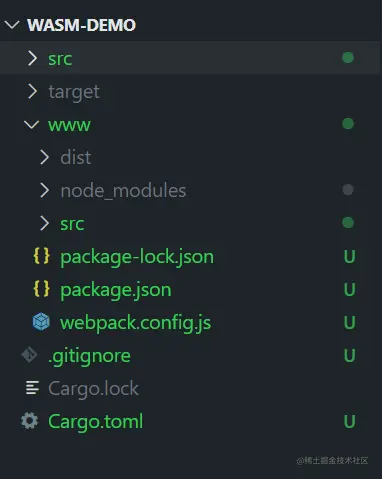Click the untracked U badge on .gitignore
The width and height of the screenshot is (382, 479).
pyautogui.click(x=349, y=355)
